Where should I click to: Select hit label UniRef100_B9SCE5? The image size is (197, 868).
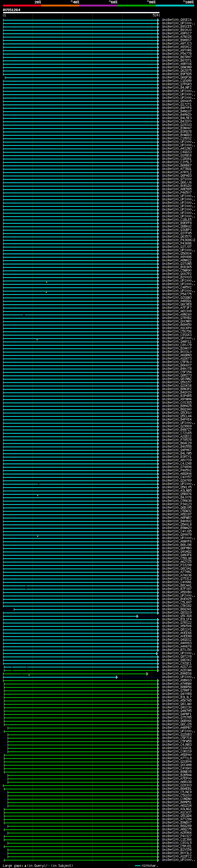pos(177,26)
